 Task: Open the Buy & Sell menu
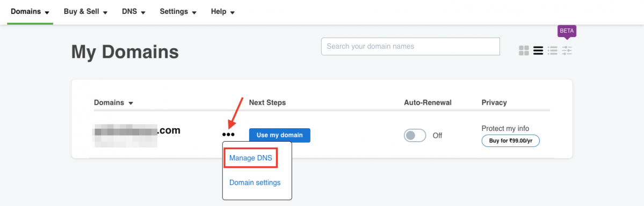click(x=85, y=11)
